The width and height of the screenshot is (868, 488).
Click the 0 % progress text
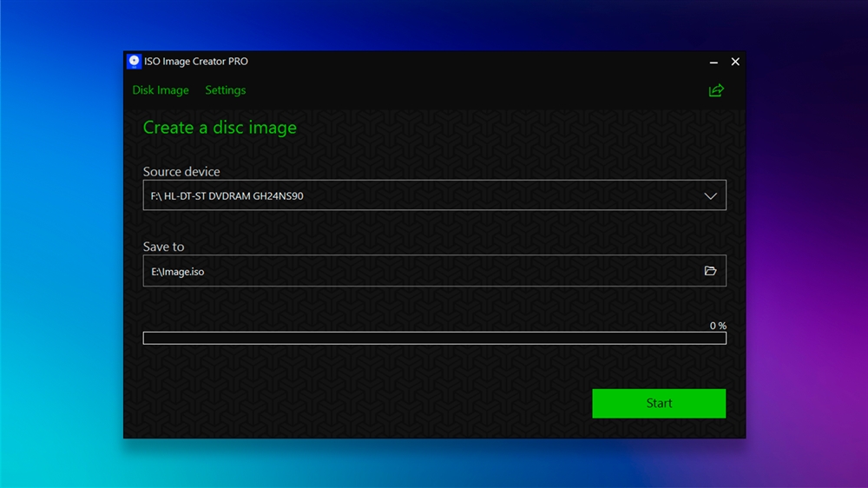[718, 326]
